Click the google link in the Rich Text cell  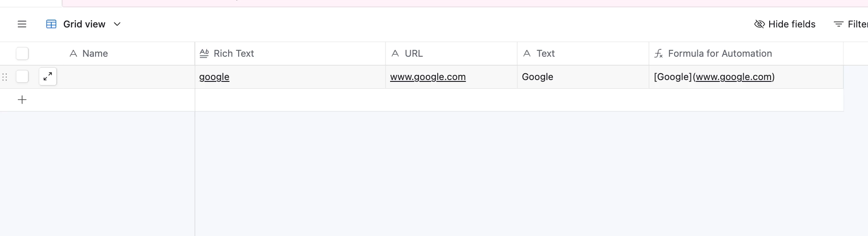click(214, 77)
